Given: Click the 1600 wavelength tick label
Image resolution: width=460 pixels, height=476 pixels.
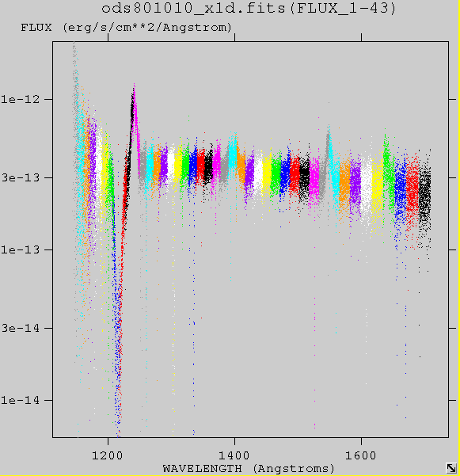Looking at the screenshot, I should coord(361,455).
